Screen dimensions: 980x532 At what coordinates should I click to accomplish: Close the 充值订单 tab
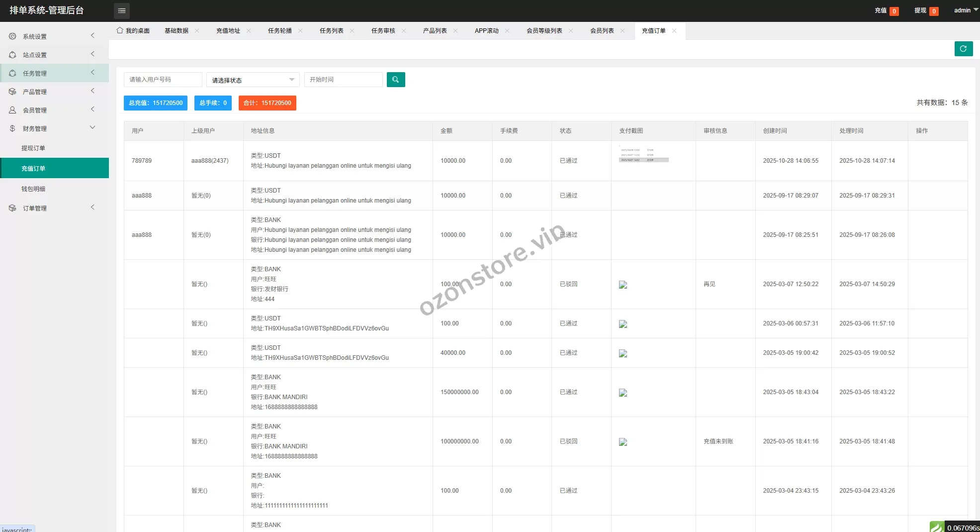674,31
